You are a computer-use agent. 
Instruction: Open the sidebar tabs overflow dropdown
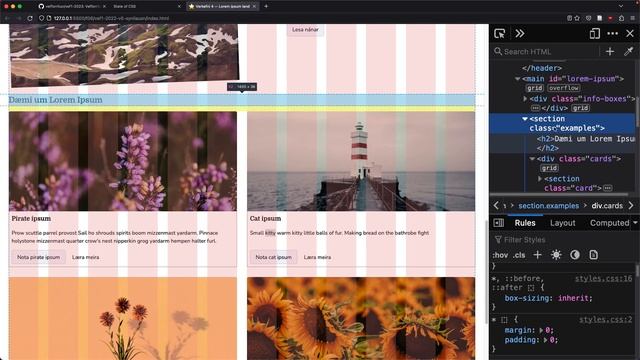636,223
